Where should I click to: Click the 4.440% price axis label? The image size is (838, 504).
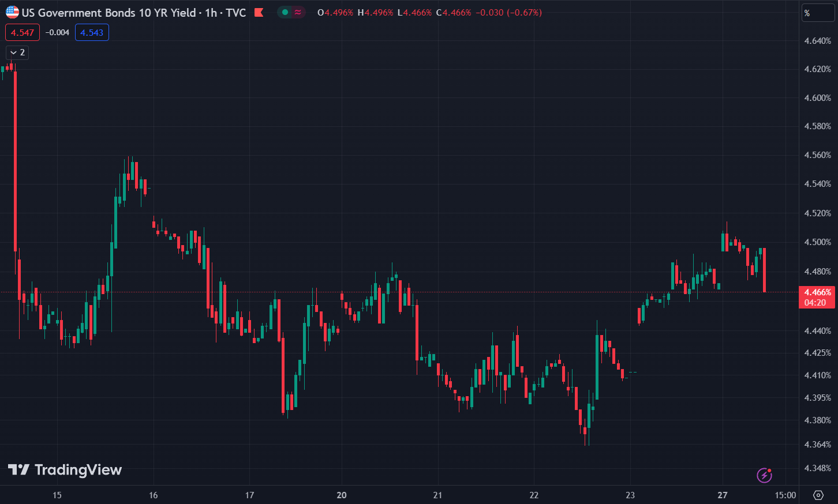(818, 330)
